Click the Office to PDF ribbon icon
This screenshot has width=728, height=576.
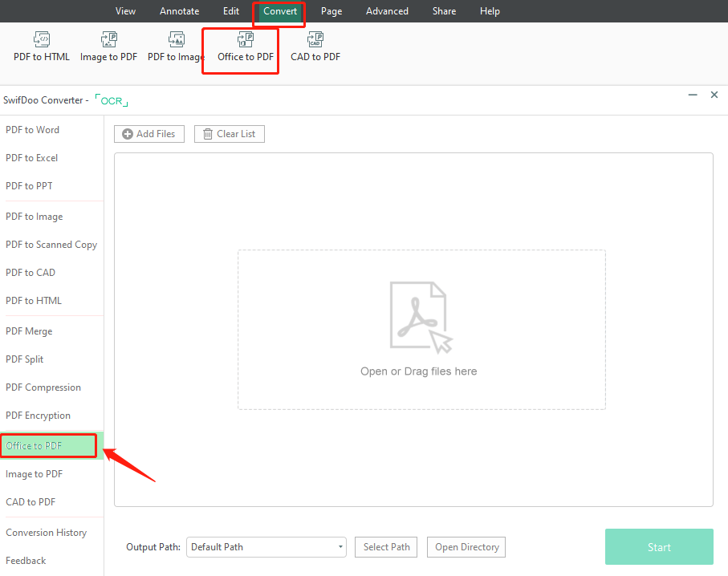point(245,39)
